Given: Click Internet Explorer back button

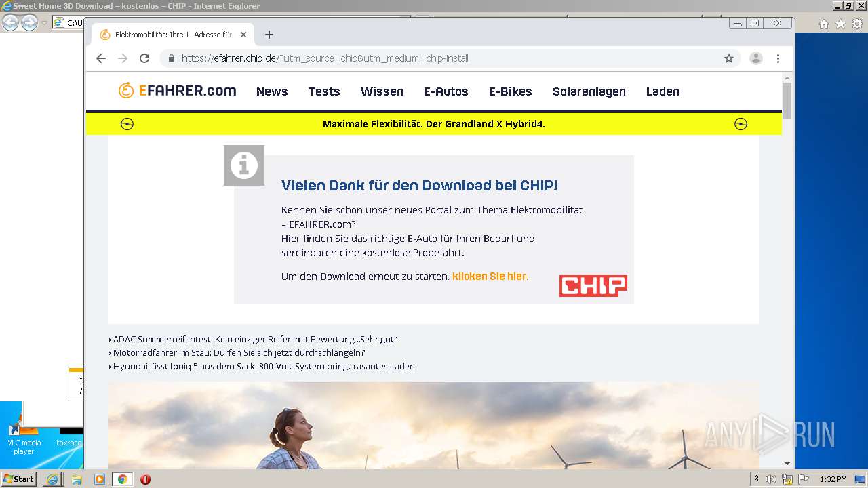Looking at the screenshot, I should [10, 22].
